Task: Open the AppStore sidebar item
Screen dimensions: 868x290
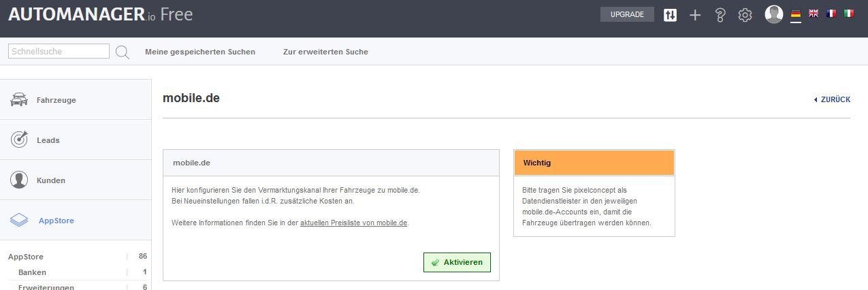Action: pos(76,220)
